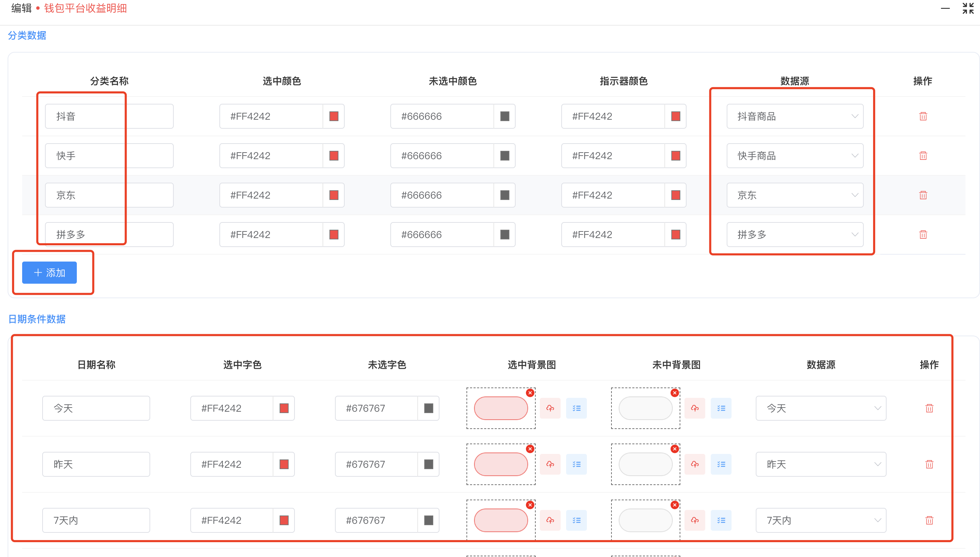The image size is (980, 557).
Task: Upload selected background image for 昨天
Action: tap(550, 464)
